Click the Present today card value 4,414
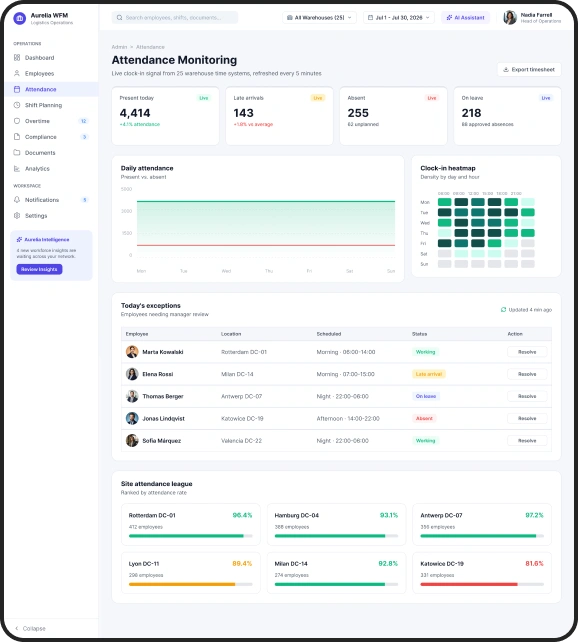The height and width of the screenshot is (642, 578). [x=135, y=113]
